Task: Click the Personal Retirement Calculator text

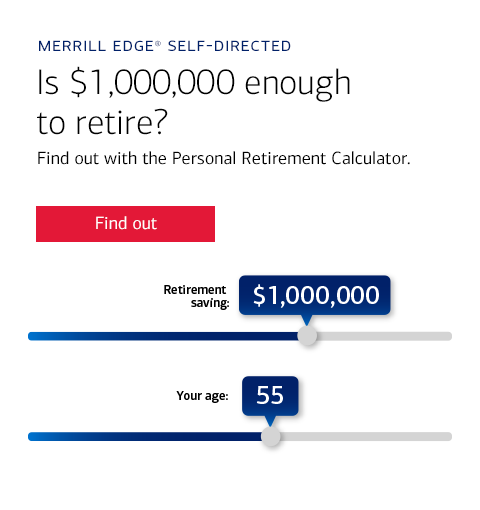Action: 291,158
